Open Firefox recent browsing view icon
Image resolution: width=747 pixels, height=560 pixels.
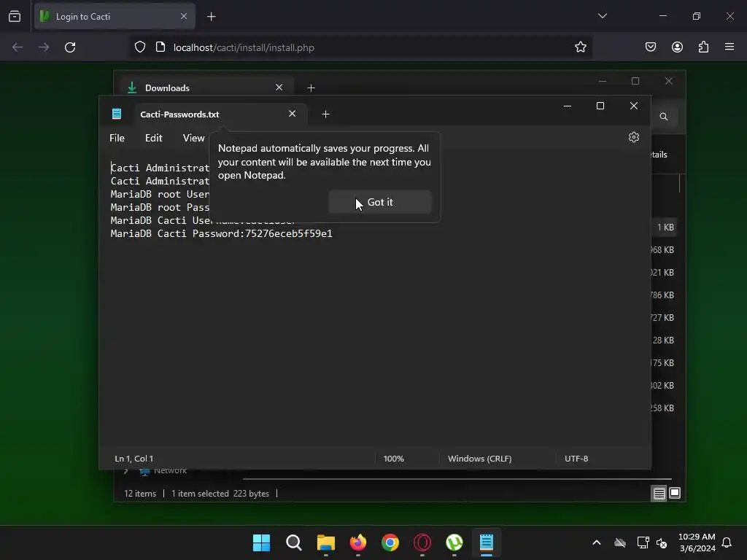tap(15, 17)
